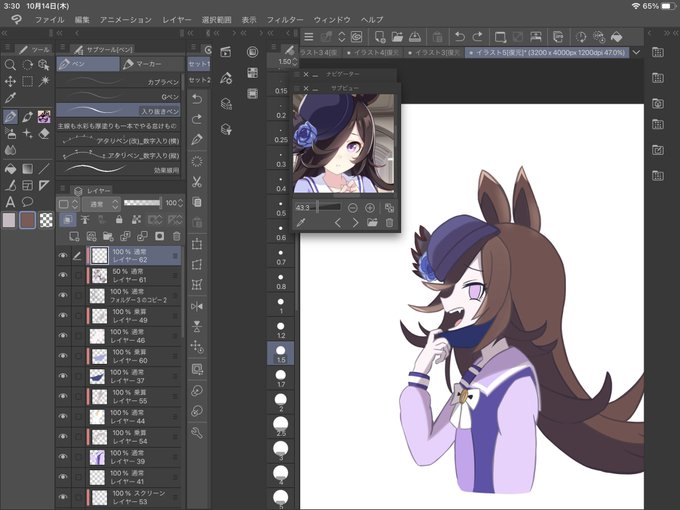This screenshot has height=510, width=680.
Task: Select the Auto select magic wand tool
Action: click(x=44, y=81)
